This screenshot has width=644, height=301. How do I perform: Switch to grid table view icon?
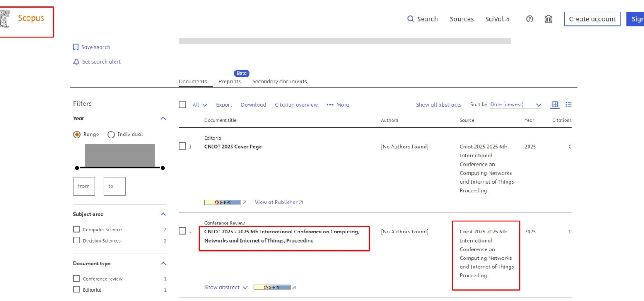(555, 104)
